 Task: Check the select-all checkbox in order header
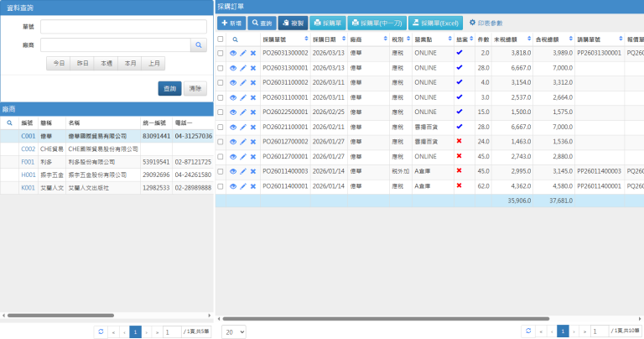pyautogui.click(x=221, y=39)
